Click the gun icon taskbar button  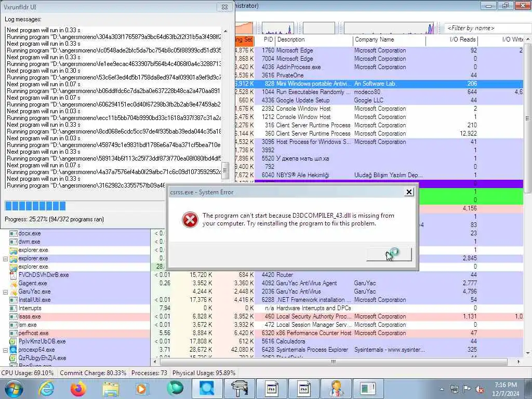(240, 389)
